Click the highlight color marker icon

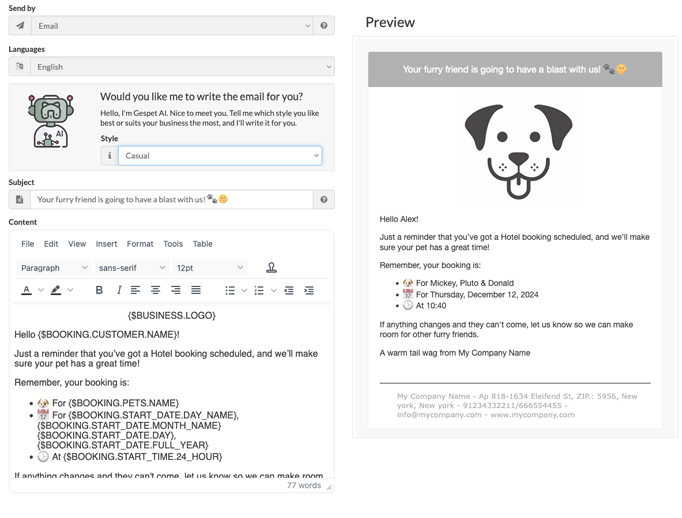(56, 290)
